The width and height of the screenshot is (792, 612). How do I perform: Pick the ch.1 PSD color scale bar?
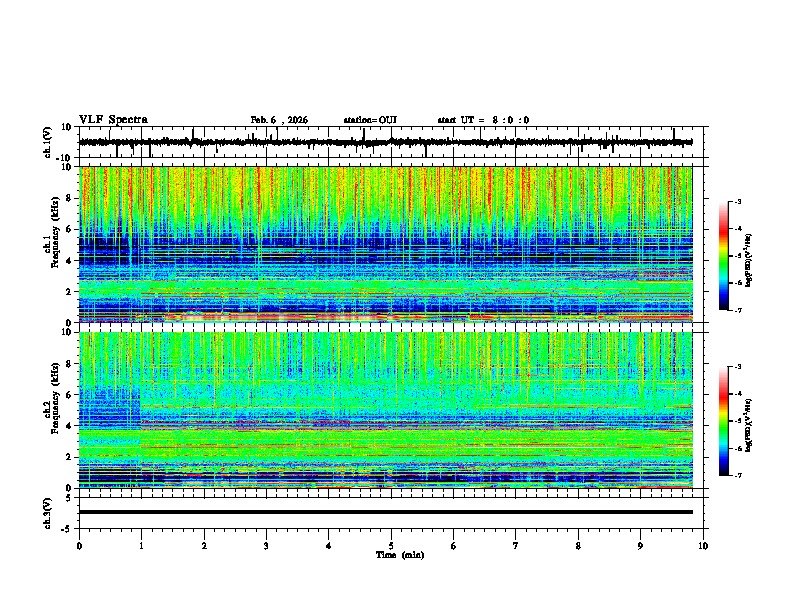tap(724, 256)
